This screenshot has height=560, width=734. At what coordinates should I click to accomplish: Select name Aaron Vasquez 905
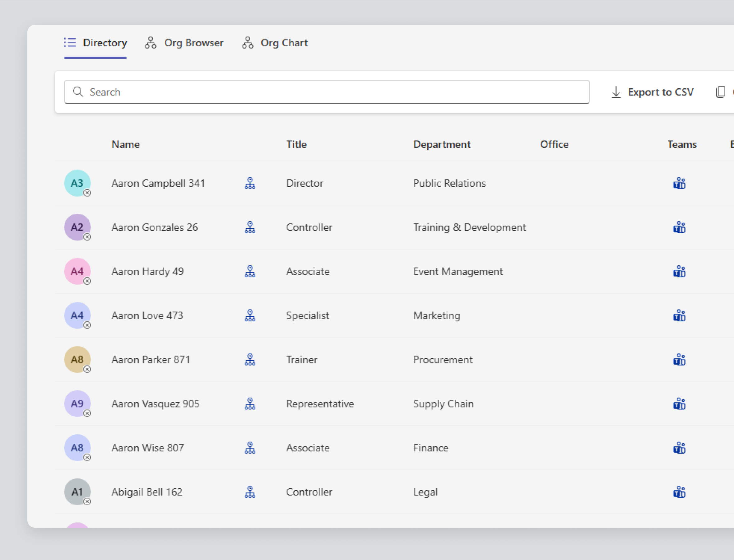pyautogui.click(x=155, y=404)
